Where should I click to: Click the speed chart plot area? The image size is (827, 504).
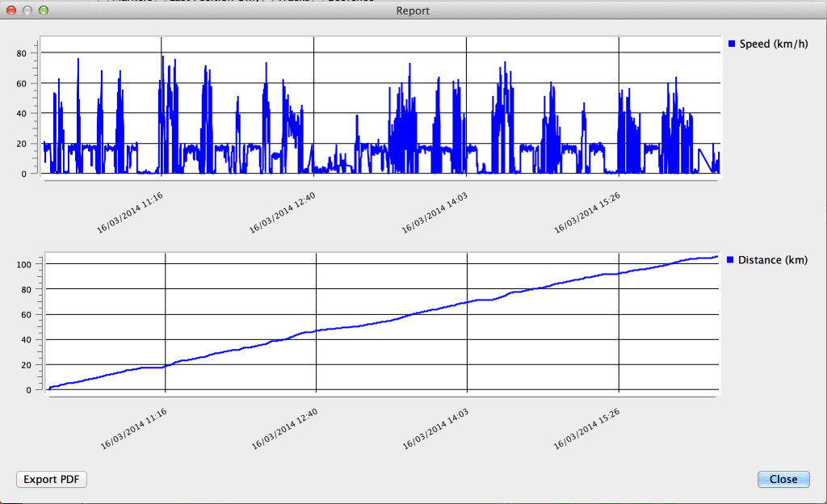380,106
